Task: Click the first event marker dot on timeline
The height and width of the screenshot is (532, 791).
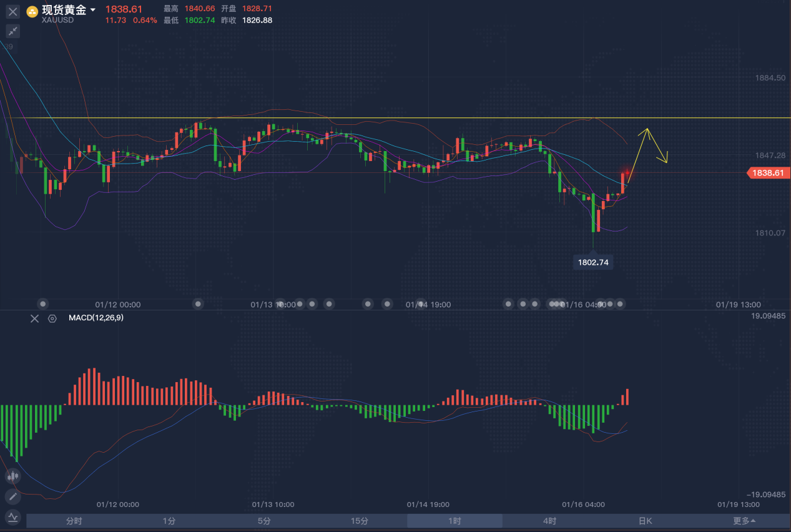Action: click(x=43, y=304)
